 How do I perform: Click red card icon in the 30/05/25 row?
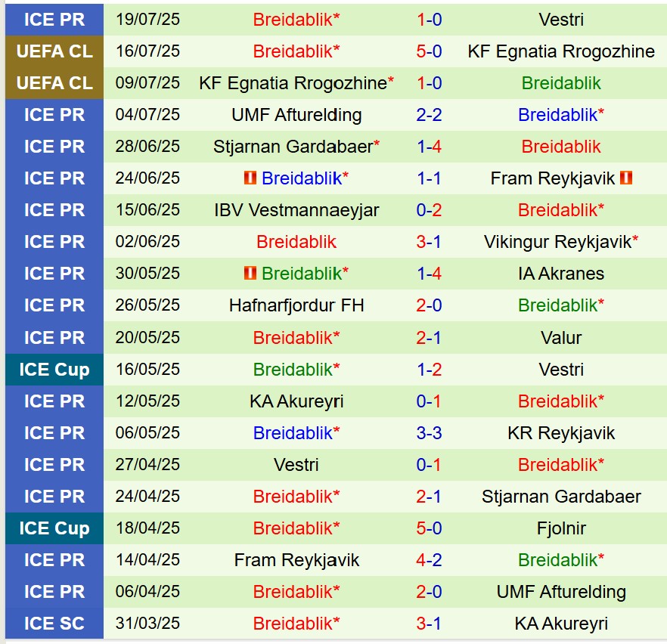tap(250, 274)
